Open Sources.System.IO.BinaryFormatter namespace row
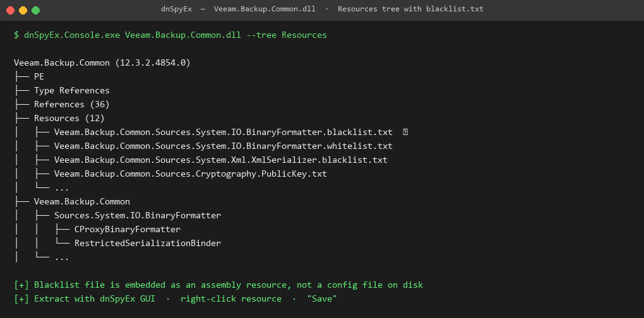The width and height of the screenshot is (644, 318). (138, 215)
